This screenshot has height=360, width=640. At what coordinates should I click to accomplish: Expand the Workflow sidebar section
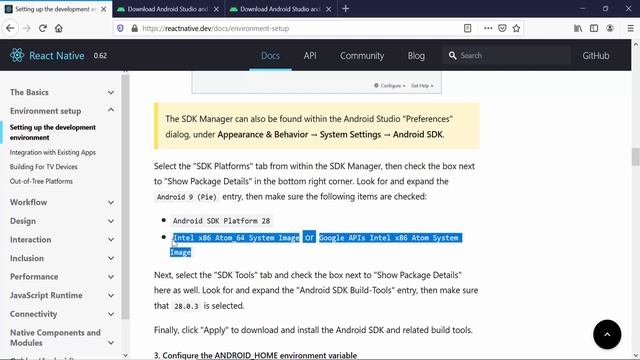(x=62, y=202)
